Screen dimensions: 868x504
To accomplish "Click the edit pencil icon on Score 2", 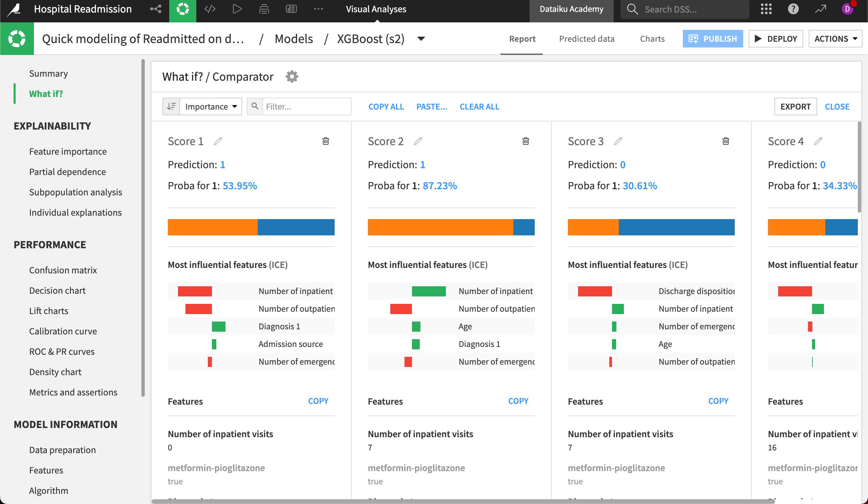I will tap(417, 141).
